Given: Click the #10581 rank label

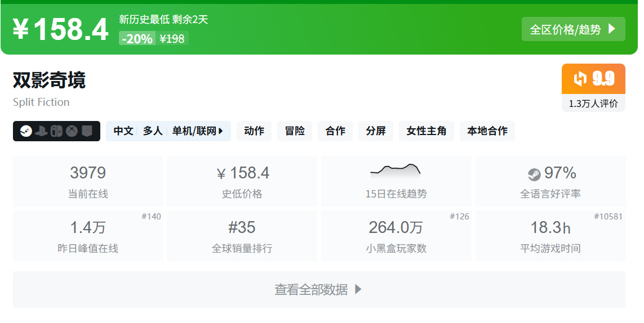Looking at the screenshot, I should (x=609, y=216).
